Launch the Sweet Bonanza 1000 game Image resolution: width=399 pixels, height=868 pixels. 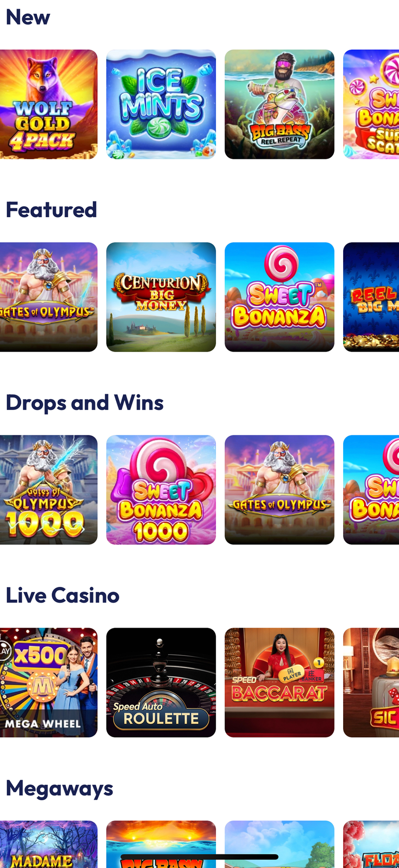(x=161, y=490)
